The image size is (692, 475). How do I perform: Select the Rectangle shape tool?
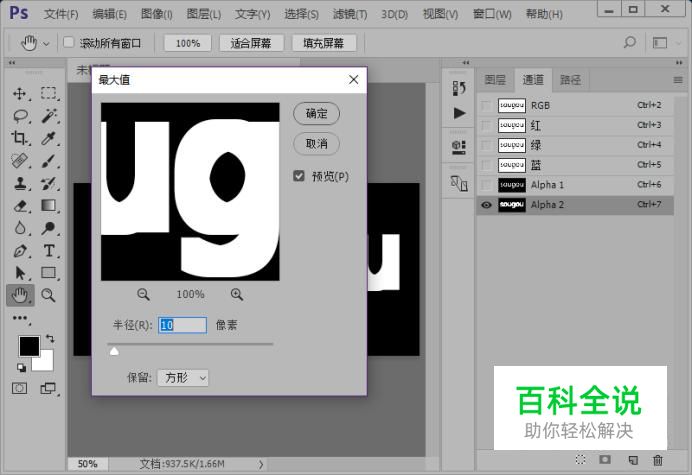(49, 273)
